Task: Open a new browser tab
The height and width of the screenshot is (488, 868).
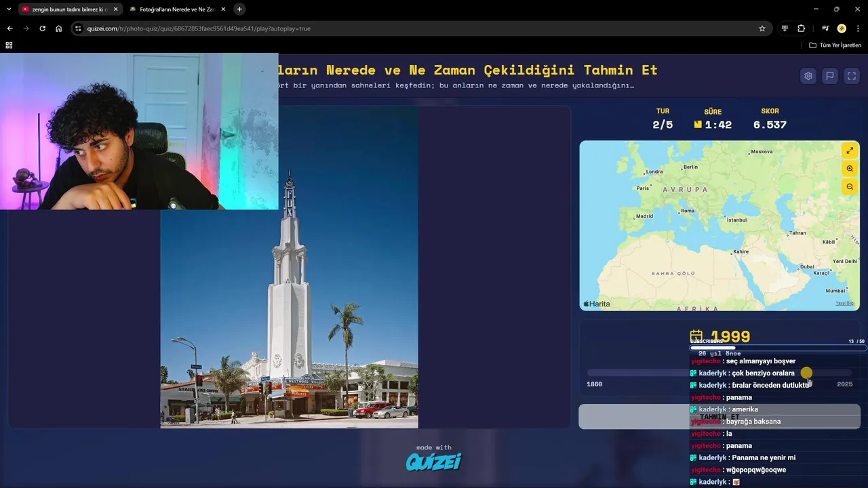Action: coord(239,9)
